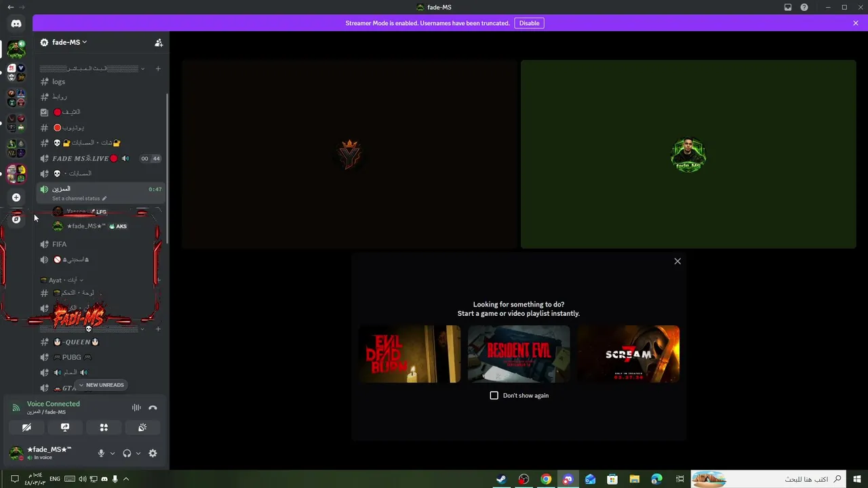The width and height of the screenshot is (868, 488).
Task: Mute the microphone in the user panel
Action: click(101, 453)
